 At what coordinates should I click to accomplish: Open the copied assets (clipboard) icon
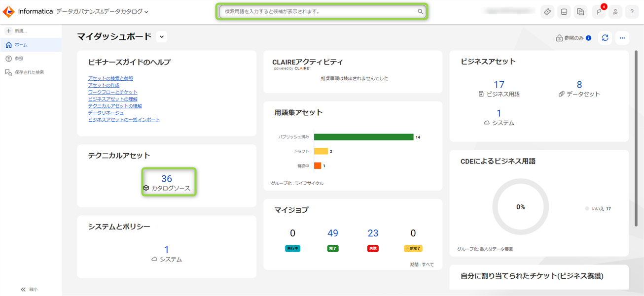(x=581, y=11)
